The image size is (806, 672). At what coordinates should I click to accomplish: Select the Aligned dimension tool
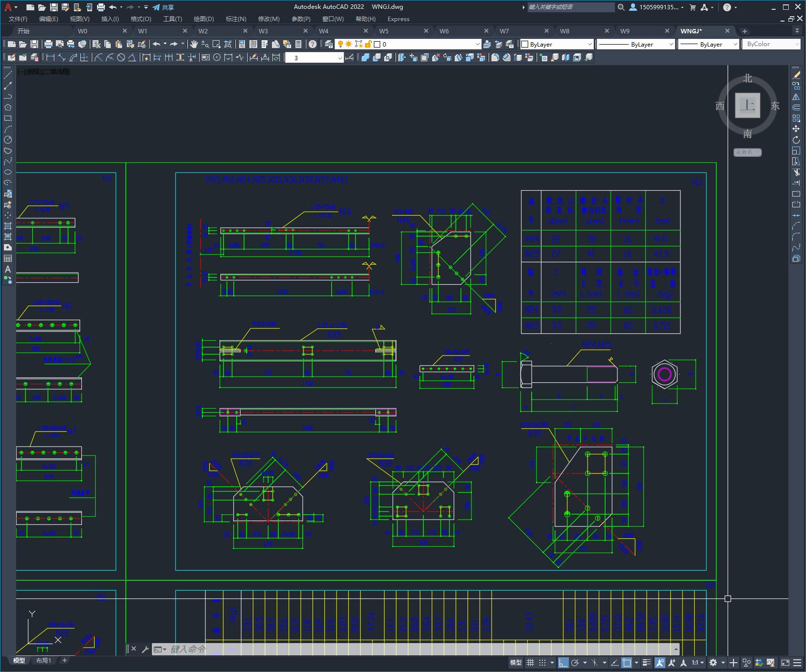click(x=61, y=57)
